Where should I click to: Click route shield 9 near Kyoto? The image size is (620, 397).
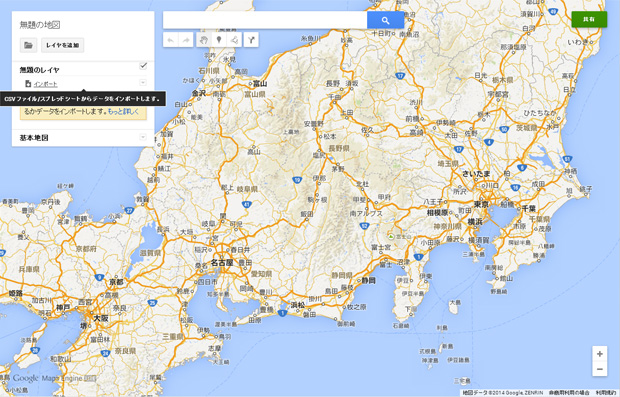click(x=99, y=278)
